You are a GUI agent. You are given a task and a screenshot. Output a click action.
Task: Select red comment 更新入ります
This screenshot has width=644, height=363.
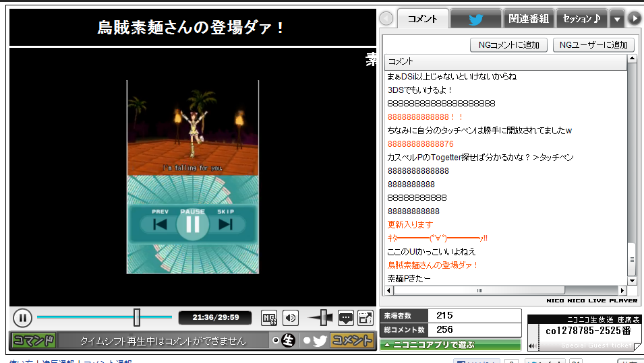(x=410, y=224)
